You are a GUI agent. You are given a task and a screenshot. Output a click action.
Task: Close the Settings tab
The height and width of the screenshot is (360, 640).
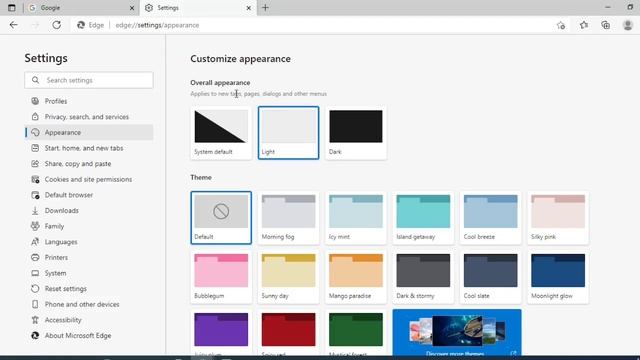(x=249, y=8)
